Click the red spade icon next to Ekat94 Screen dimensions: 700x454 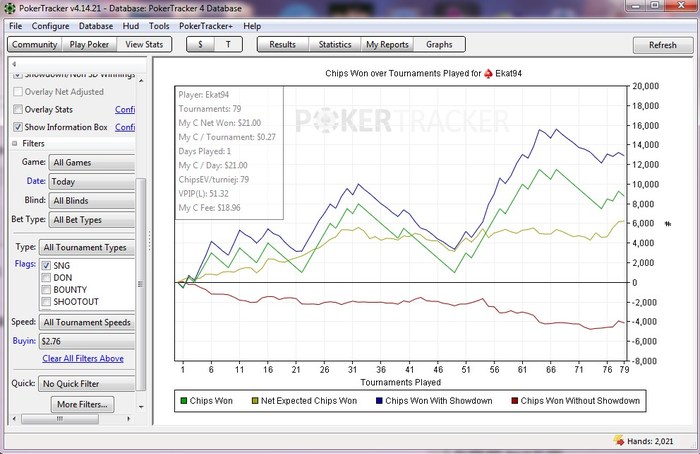coord(488,74)
